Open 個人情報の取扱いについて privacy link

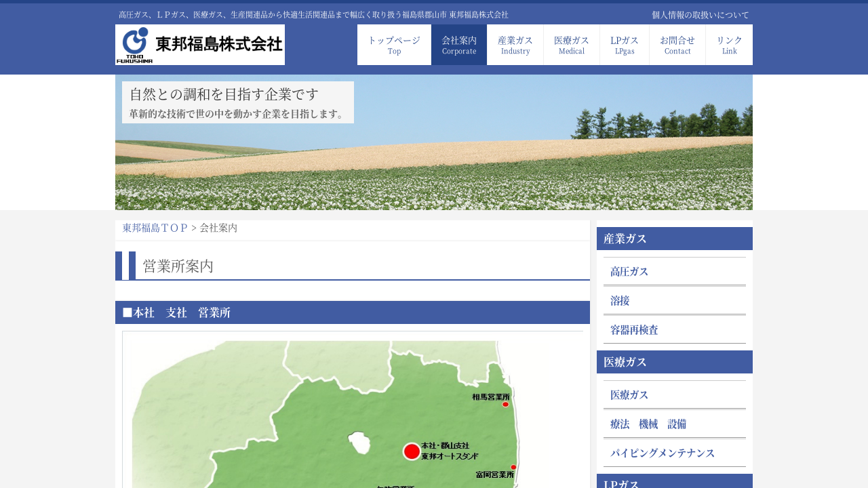(701, 15)
